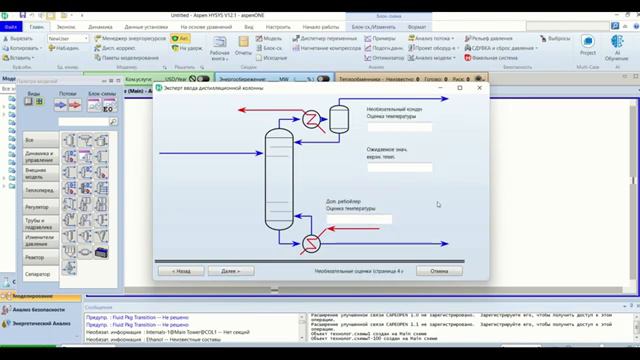Click the reboiler temperature estimate field
Screen dimensions: 640x360
pos(359,220)
